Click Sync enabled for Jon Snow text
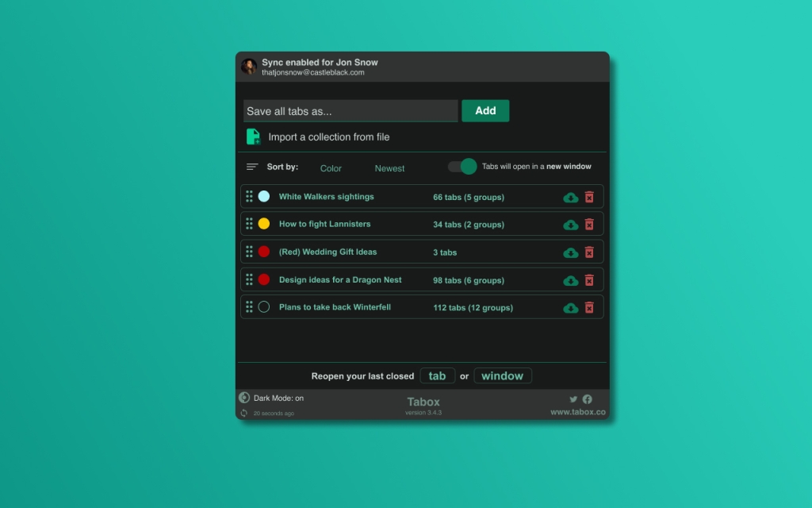 320,62
